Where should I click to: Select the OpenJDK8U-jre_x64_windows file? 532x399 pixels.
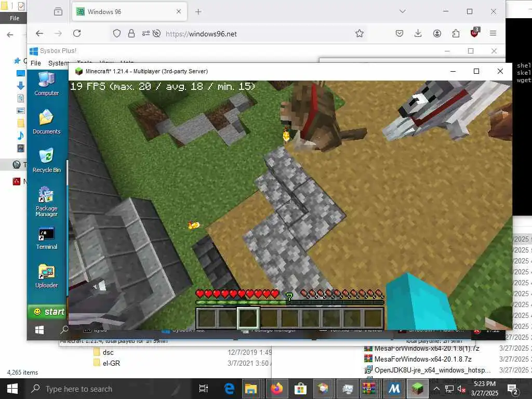pos(432,370)
